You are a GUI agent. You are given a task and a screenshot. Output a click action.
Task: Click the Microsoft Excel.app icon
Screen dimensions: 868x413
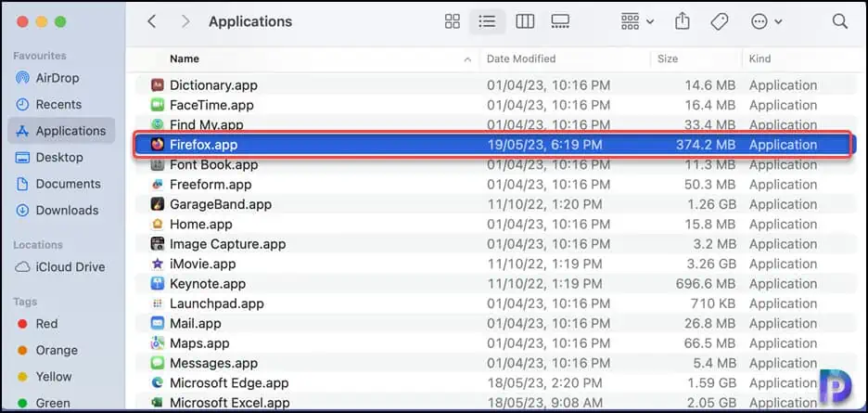coord(158,403)
